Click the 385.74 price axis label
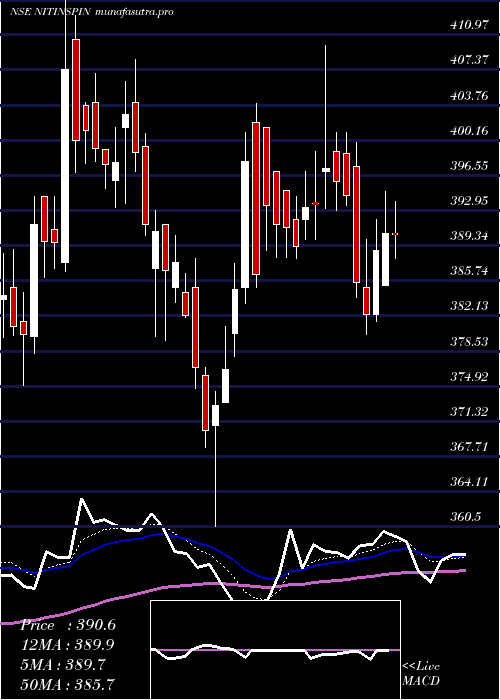Image resolution: width=500 pixels, height=700 pixels. [x=469, y=271]
